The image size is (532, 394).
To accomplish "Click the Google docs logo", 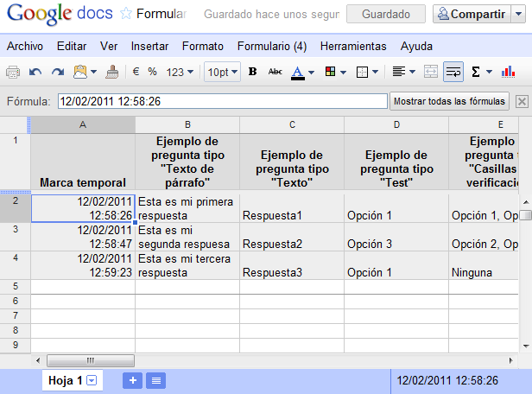I will (x=60, y=14).
